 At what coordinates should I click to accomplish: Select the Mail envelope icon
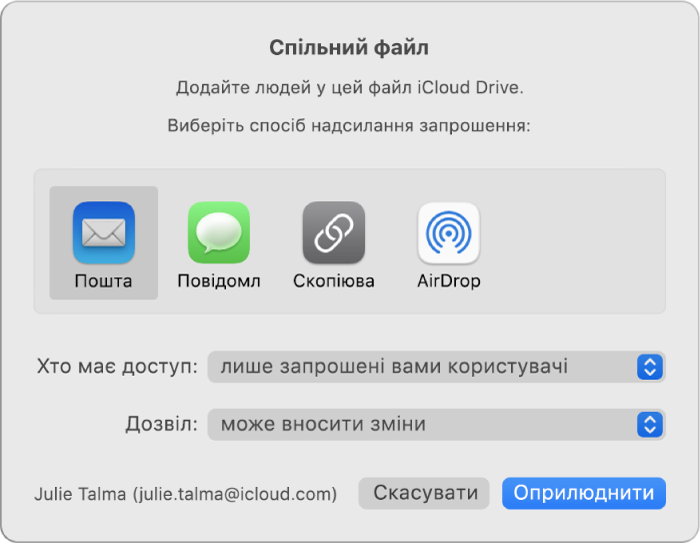pyautogui.click(x=104, y=232)
